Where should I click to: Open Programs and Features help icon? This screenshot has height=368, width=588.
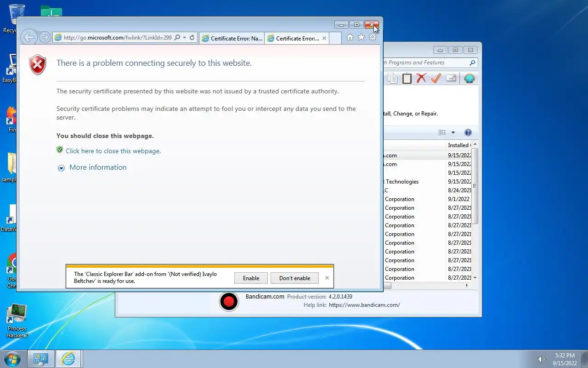tap(468, 132)
